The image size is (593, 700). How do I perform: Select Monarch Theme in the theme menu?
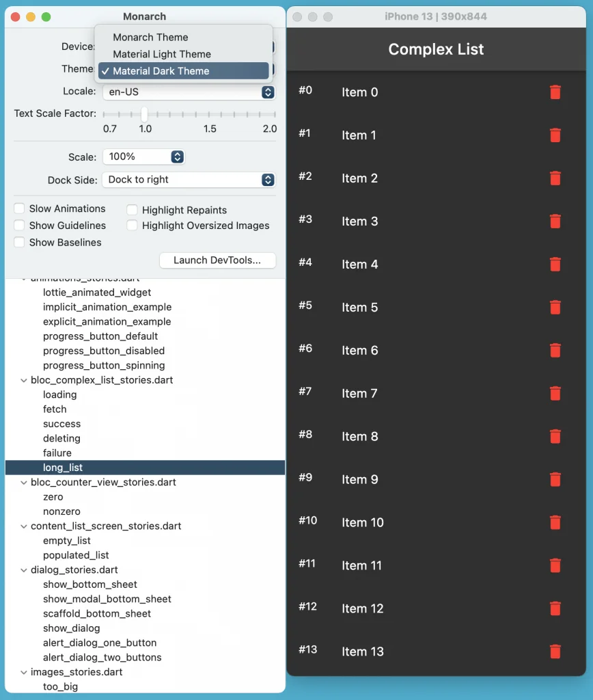coord(150,38)
